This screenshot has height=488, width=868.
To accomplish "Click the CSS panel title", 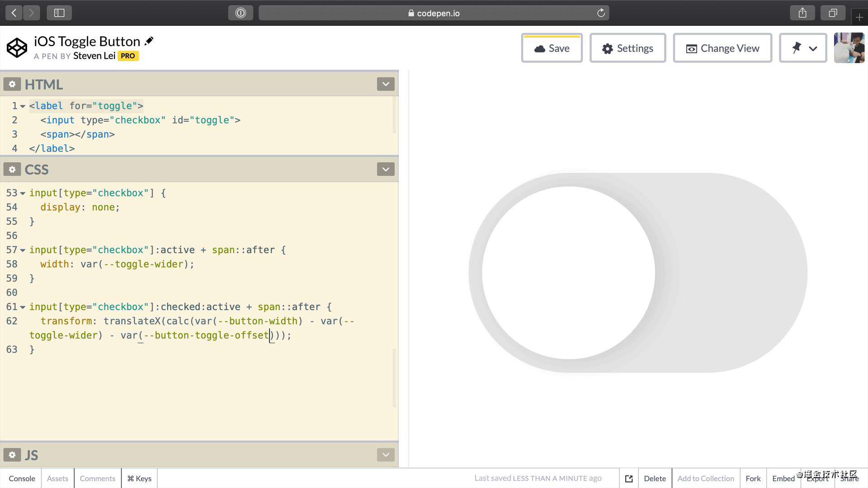I will click(37, 169).
